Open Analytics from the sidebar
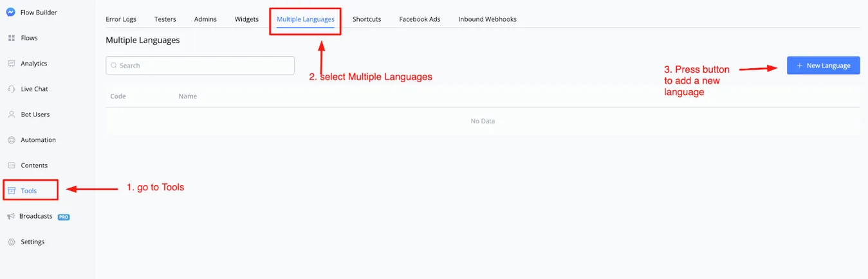The width and height of the screenshot is (868, 279). click(x=34, y=64)
